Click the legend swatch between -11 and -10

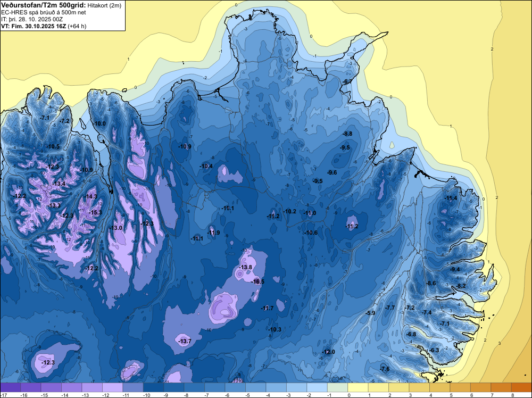point(133,387)
